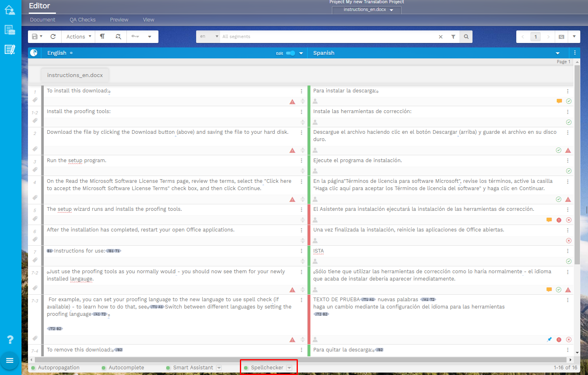The image size is (588, 375).
Task: Toggle Autopropagation status indicator
Action: click(x=34, y=368)
